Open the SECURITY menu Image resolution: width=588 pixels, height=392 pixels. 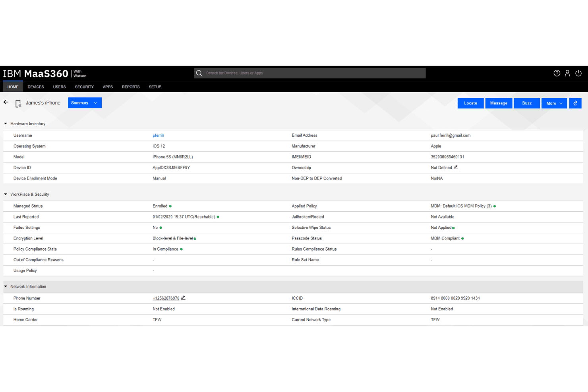click(x=84, y=87)
